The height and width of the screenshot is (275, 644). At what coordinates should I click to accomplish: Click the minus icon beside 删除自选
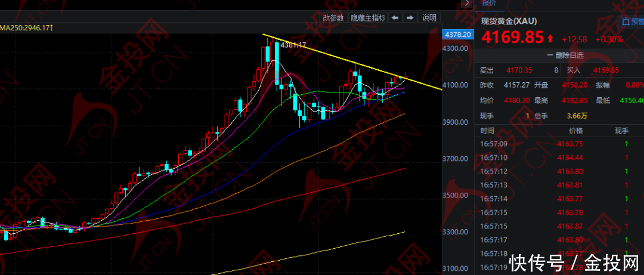tap(550, 55)
